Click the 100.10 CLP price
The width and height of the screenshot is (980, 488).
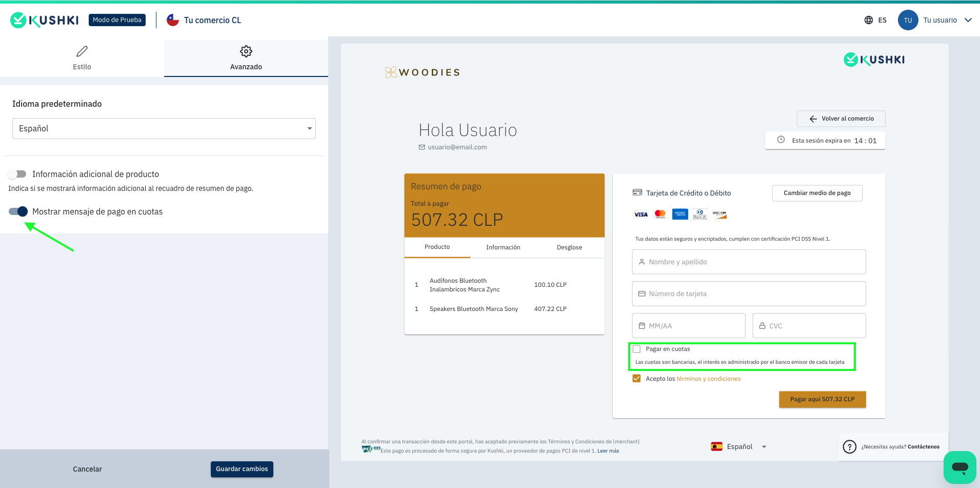point(550,285)
